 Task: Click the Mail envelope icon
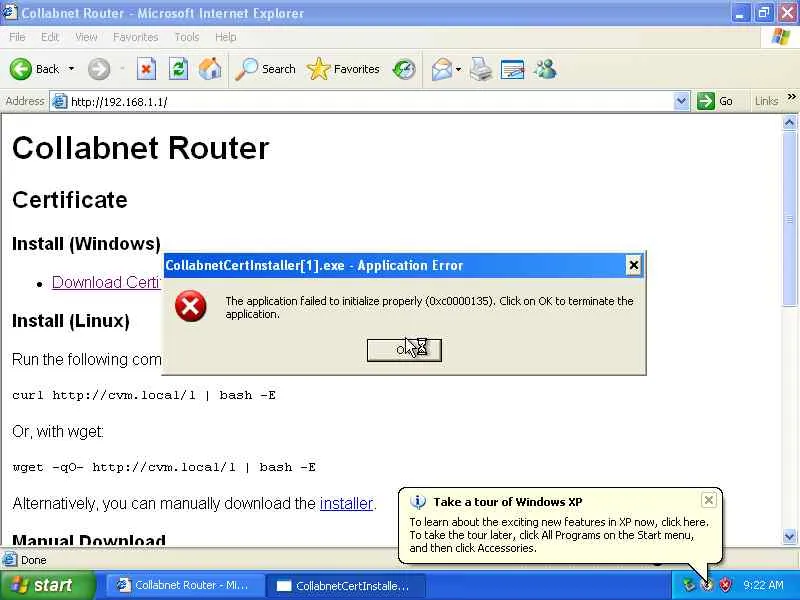tap(442, 69)
